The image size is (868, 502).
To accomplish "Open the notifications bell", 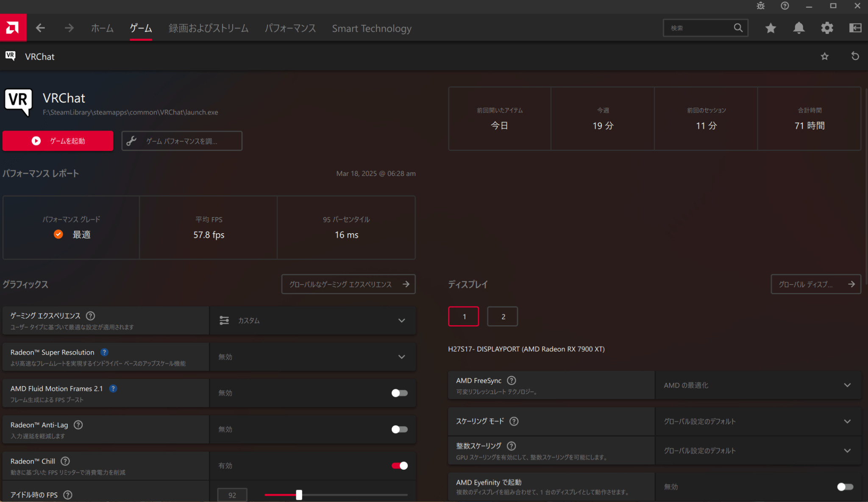I will [798, 28].
